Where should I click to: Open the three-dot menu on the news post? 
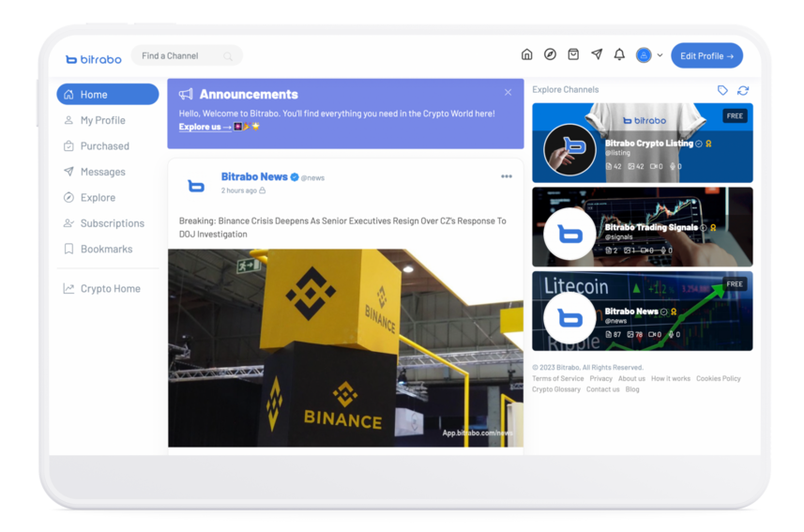tap(507, 176)
